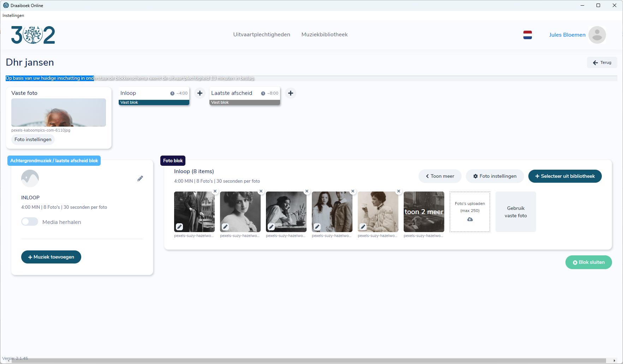Remove the third Inloop photo
The width and height of the screenshot is (623, 364).
click(x=307, y=191)
